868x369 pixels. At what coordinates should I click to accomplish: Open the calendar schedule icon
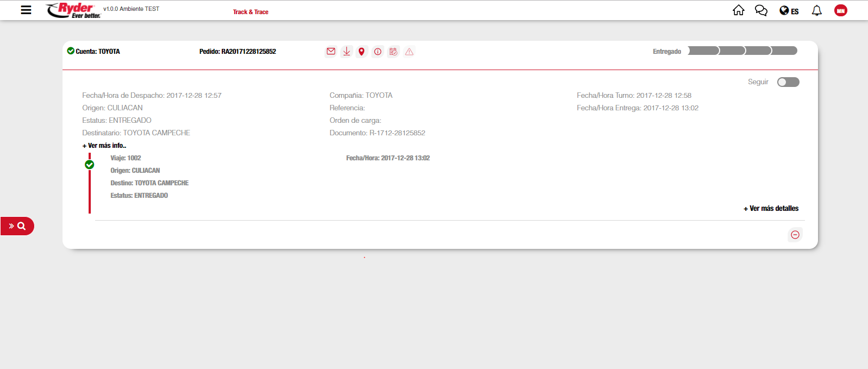point(394,52)
